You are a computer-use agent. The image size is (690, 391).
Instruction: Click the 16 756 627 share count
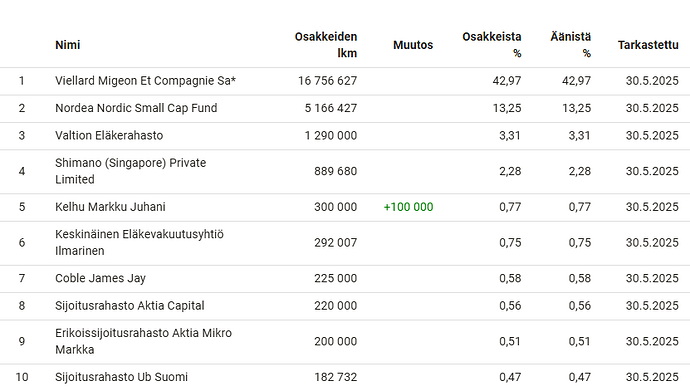(x=327, y=81)
